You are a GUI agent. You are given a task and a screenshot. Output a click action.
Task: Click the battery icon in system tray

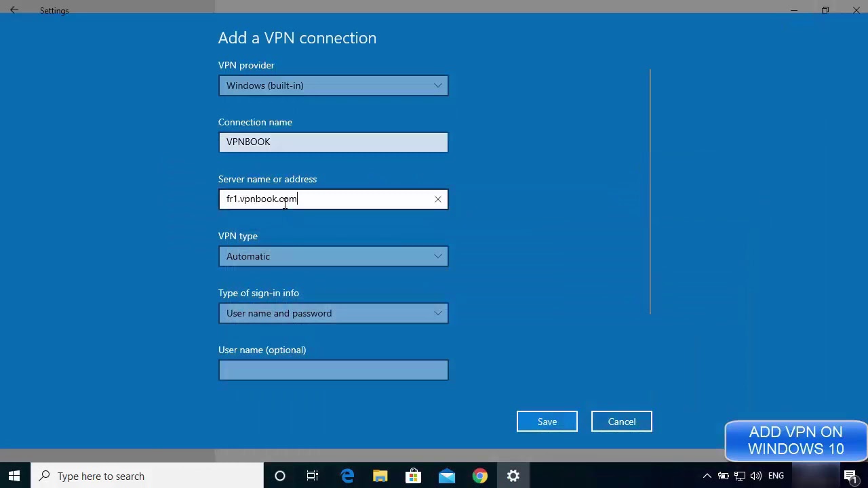[x=723, y=476]
